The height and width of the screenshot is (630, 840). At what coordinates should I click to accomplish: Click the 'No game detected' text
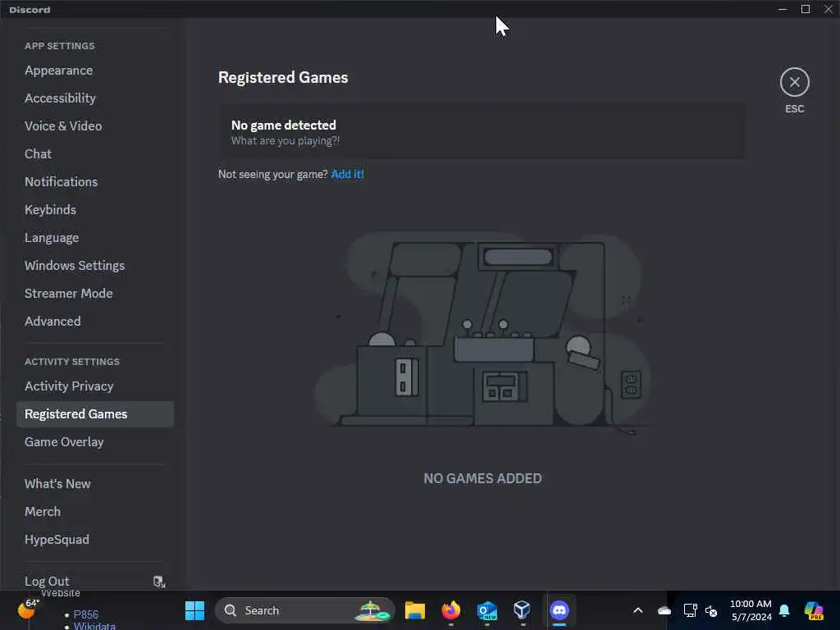click(x=283, y=125)
